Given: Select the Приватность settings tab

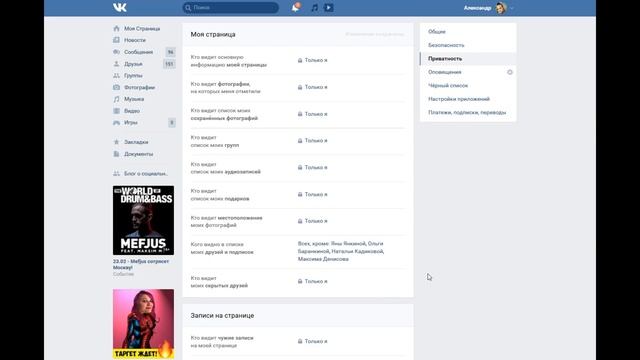Looking at the screenshot, I should click(x=468, y=58).
